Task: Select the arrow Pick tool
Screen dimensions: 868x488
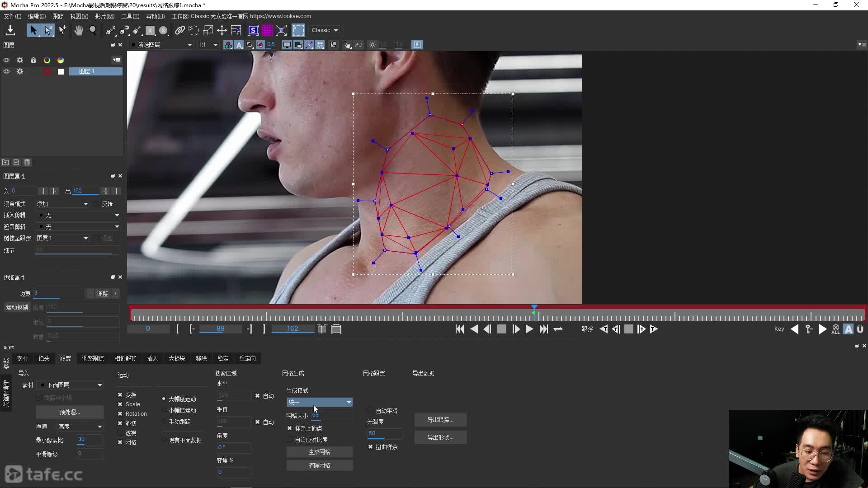Action: pos(33,30)
